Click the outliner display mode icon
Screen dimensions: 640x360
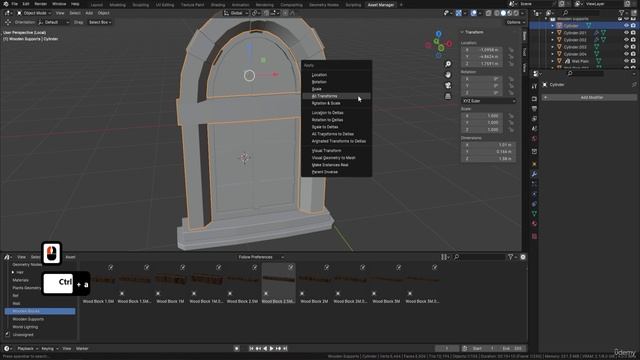point(549,13)
